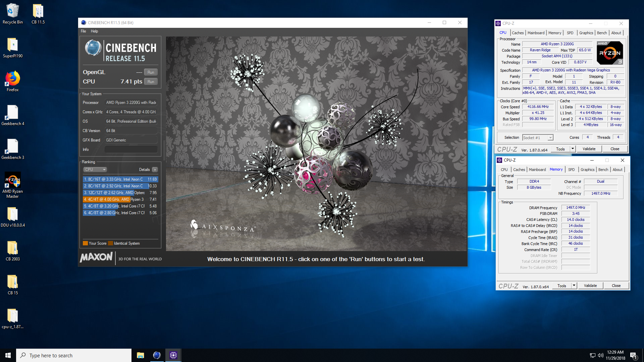Viewport: 644px width, 362px height.
Task: Run the CPU benchmark
Action: (151, 82)
